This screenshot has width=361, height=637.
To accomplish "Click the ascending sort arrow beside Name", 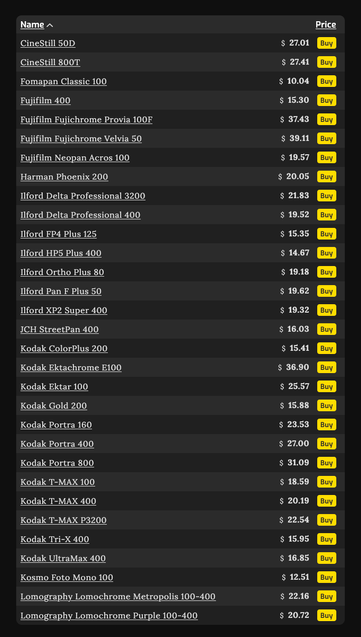I will pos(50,25).
